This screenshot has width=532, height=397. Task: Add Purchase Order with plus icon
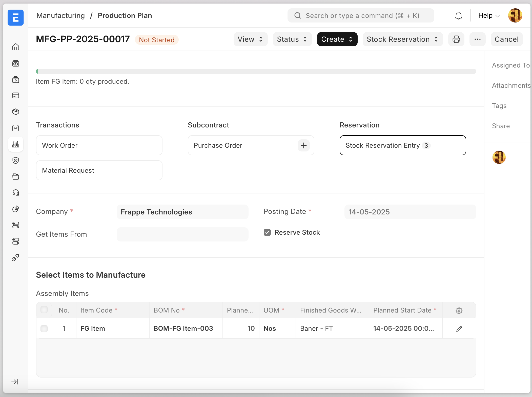tap(303, 145)
